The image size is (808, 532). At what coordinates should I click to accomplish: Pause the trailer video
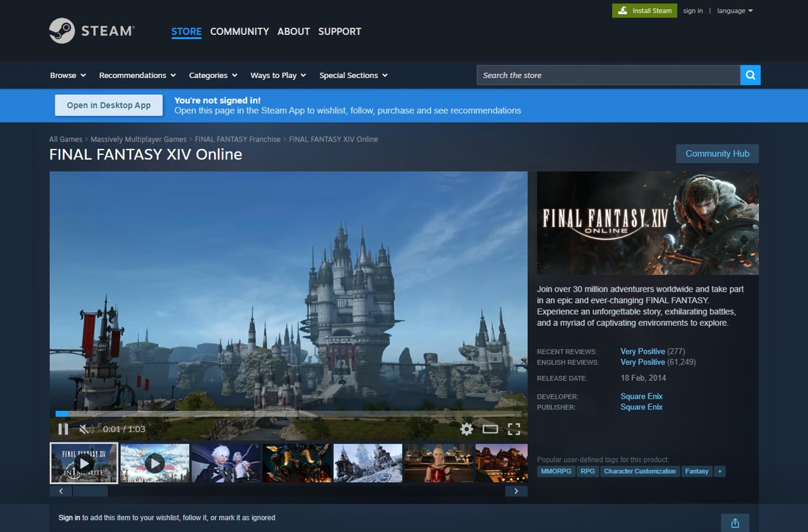point(63,429)
